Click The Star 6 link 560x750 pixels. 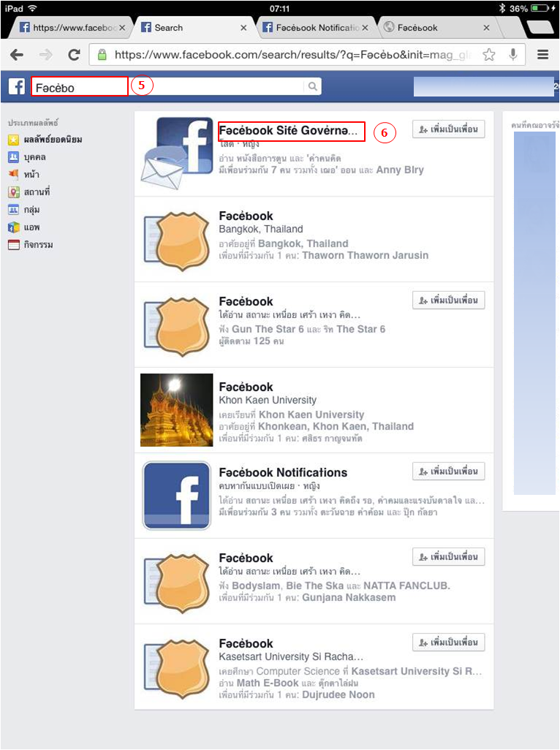[x=360, y=329]
